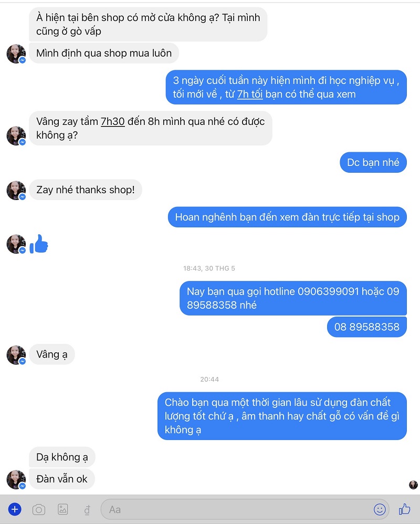420x524 pixels.
Task: Open the emoji smiley picker
Action: point(380,509)
